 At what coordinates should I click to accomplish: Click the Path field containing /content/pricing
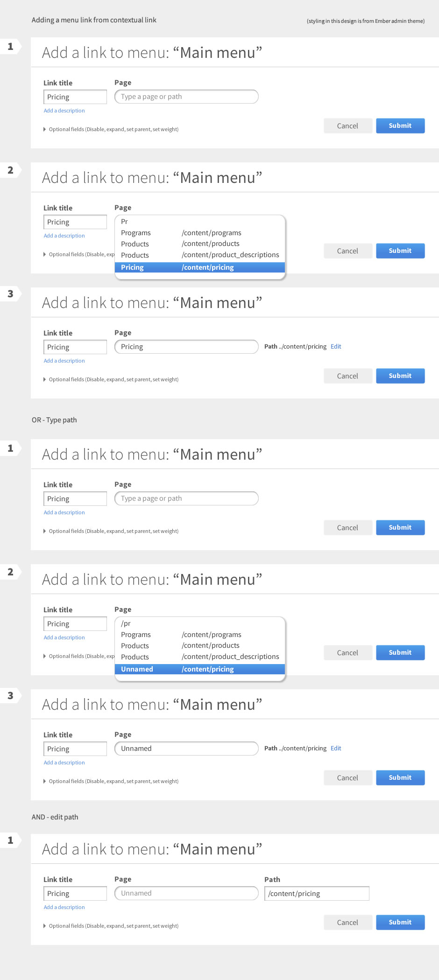[x=317, y=893]
